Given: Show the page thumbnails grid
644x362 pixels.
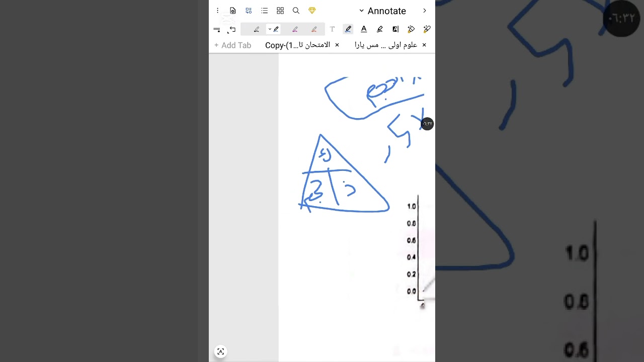Looking at the screenshot, I should click(280, 11).
